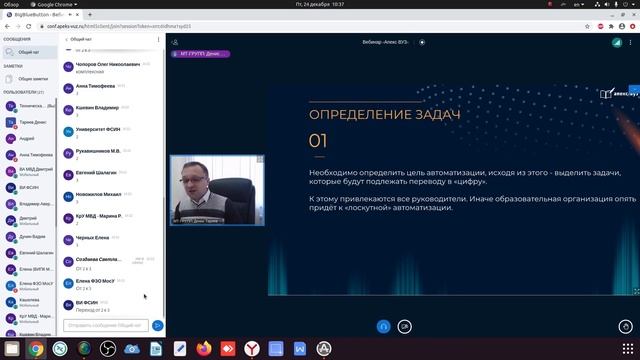Screen dimensions: 640x360
Task: Select the BigBlueButton browser tab
Action: coord(42,15)
